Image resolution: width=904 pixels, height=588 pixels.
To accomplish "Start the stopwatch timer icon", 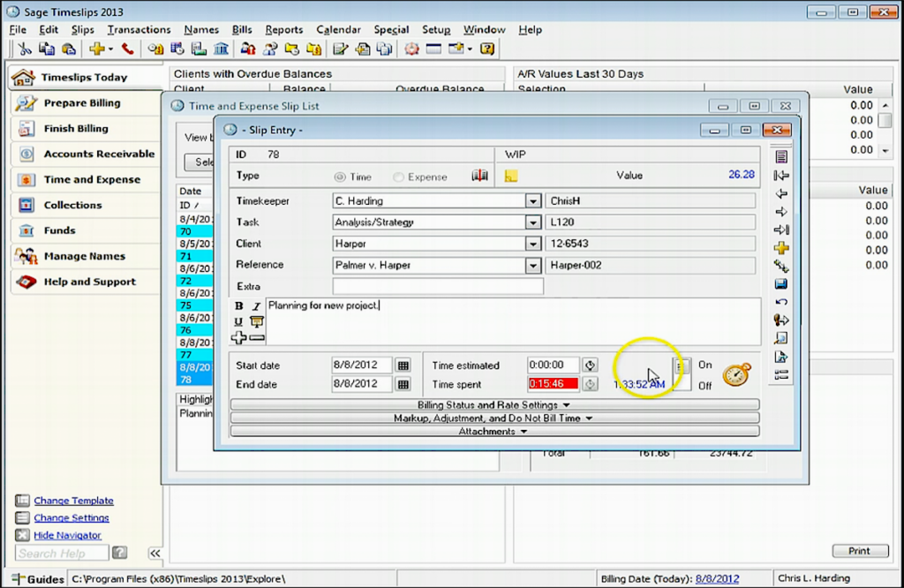I will (x=737, y=374).
